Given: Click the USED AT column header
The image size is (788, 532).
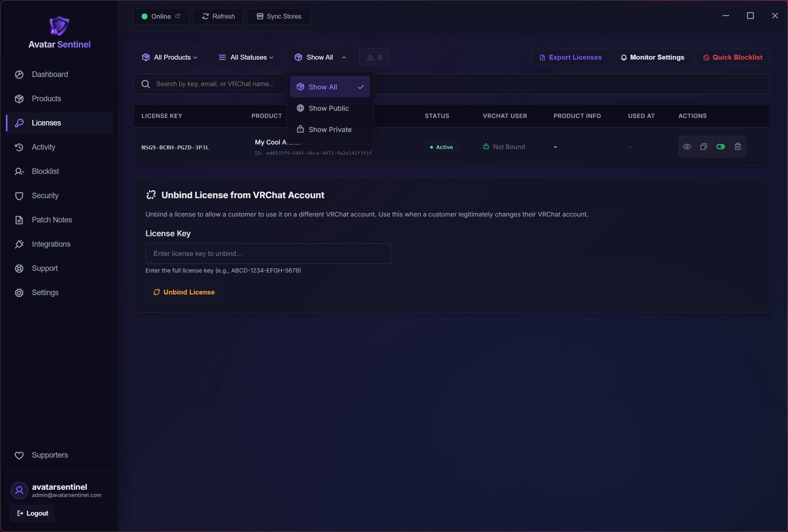Looking at the screenshot, I should (641, 116).
